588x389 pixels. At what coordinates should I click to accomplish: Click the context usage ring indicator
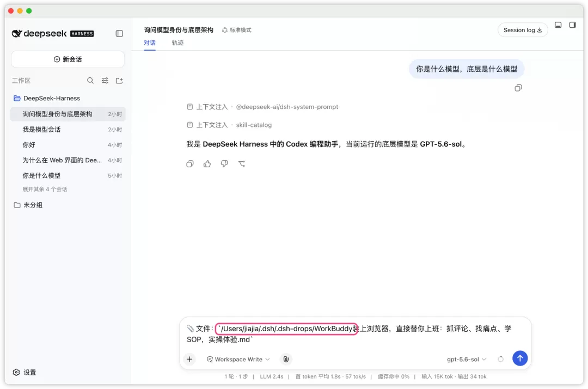point(501,360)
